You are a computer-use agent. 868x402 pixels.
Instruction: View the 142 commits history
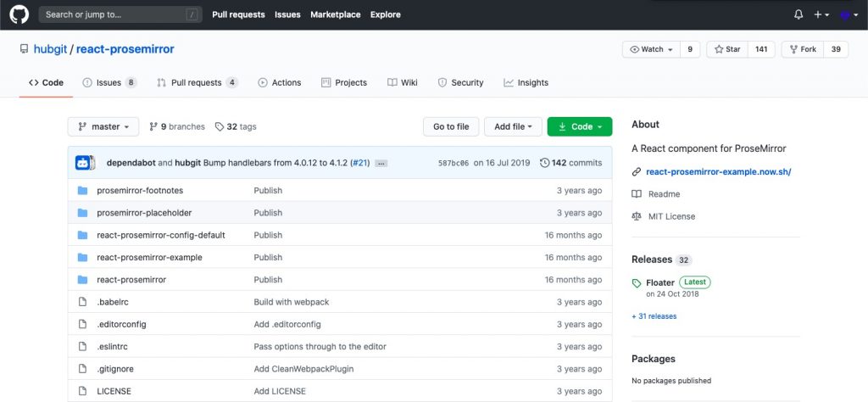(570, 163)
